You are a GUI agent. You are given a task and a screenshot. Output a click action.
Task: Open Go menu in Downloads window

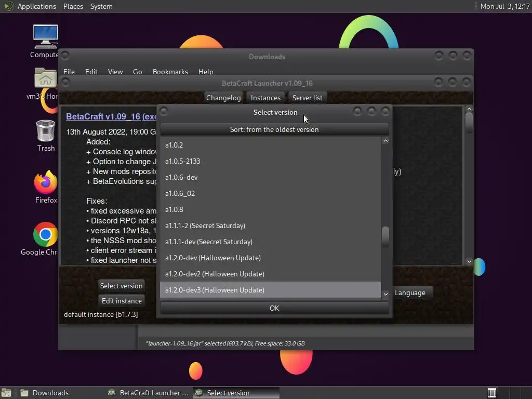point(137,72)
